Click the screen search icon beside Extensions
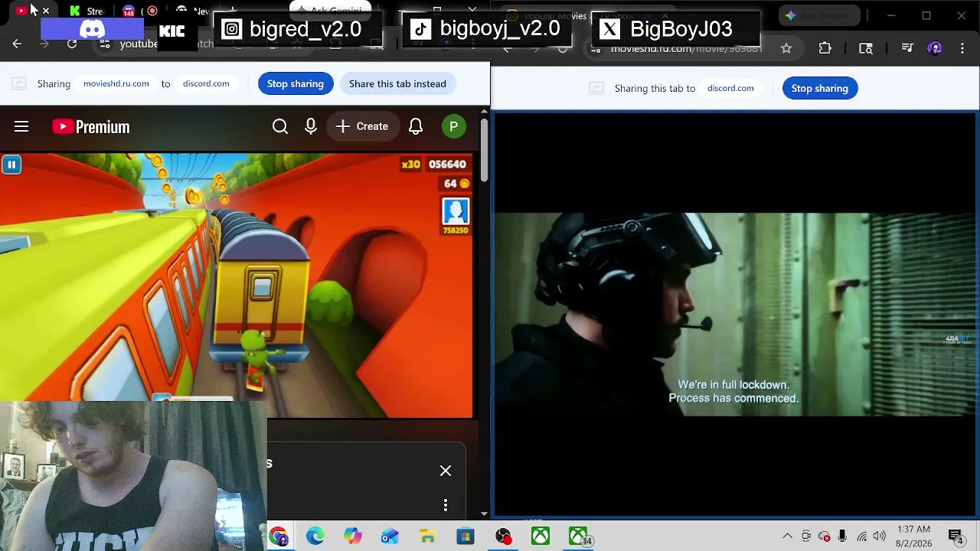This screenshot has height=551, width=980. [x=866, y=48]
